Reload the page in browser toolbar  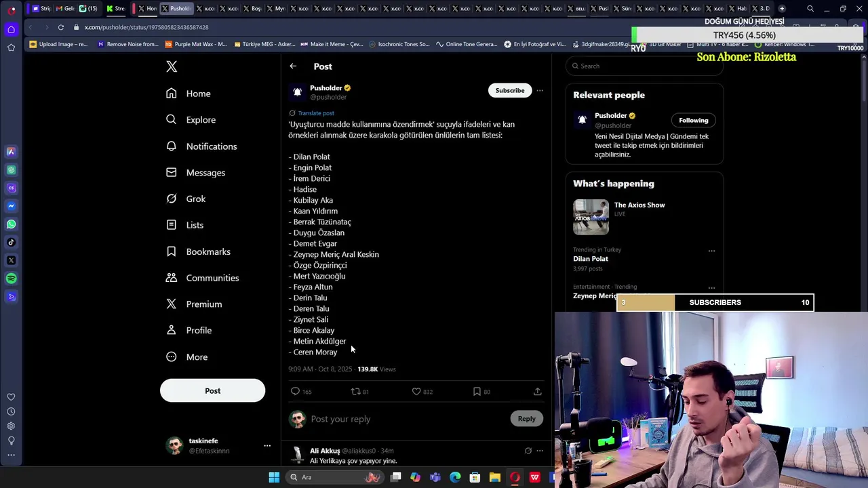[60, 27]
